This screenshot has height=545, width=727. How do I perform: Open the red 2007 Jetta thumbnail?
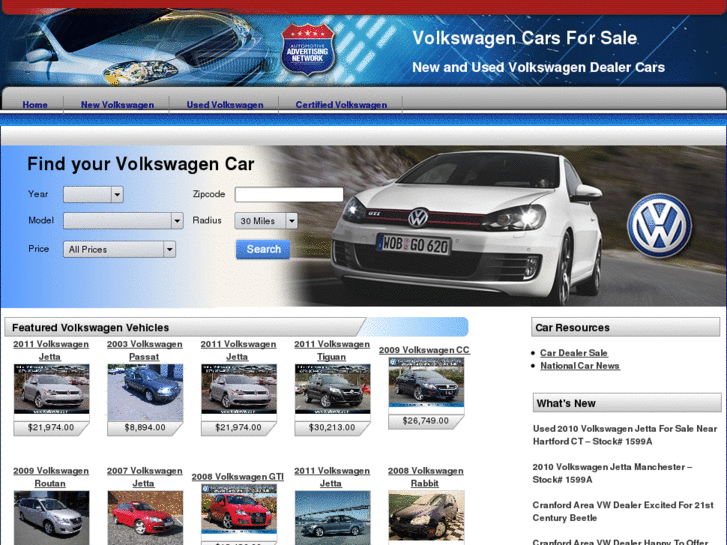click(145, 518)
